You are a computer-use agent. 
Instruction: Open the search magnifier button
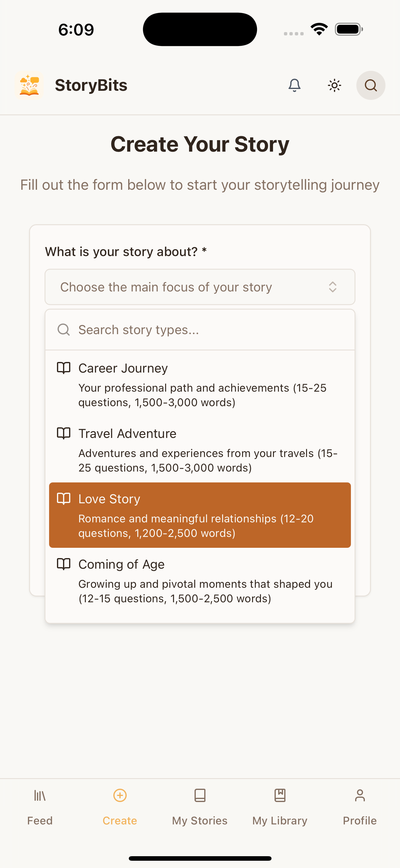(371, 85)
